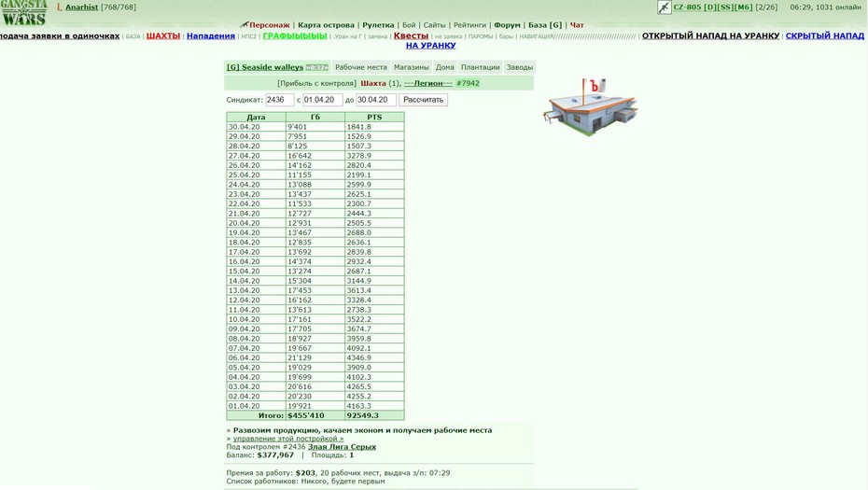Open the ---Легион--- syndicate link
This screenshot has height=490, width=868.
tap(427, 83)
